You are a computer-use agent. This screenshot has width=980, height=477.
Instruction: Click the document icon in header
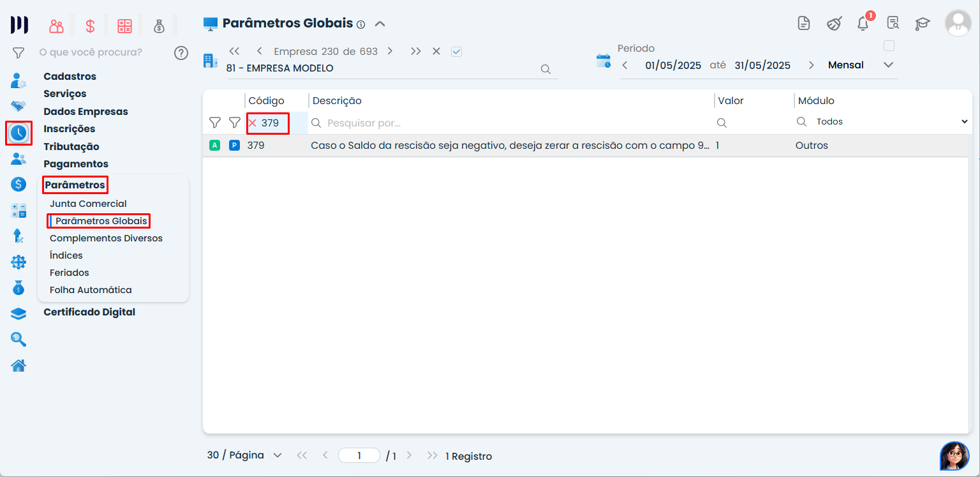[x=804, y=24]
